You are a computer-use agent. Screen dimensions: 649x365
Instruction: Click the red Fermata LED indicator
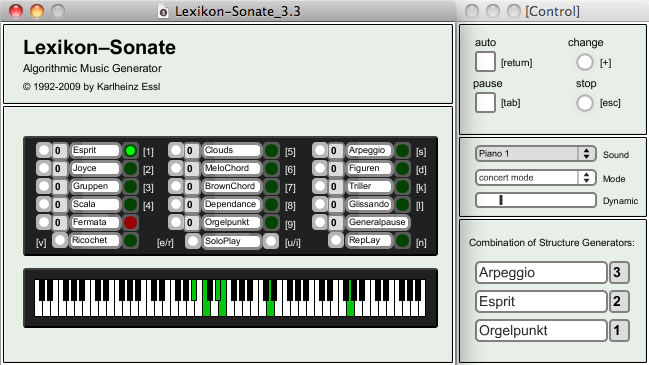[x=130, y=222]
